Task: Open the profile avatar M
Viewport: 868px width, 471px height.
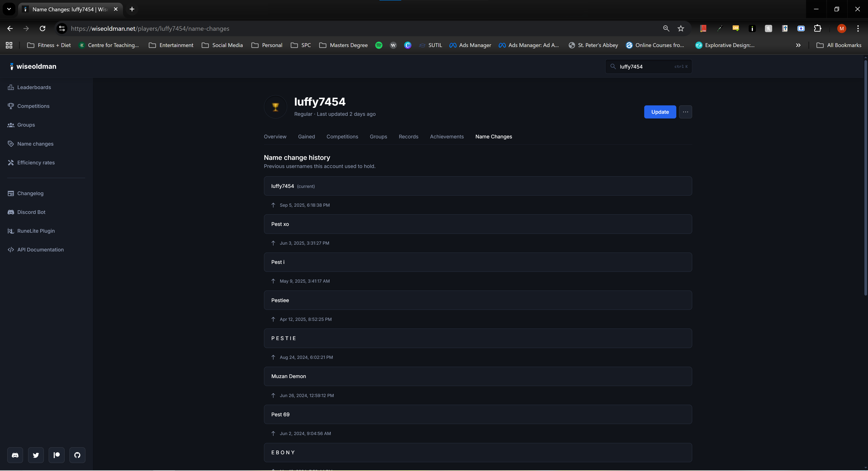Action: [x=841, y=29]
